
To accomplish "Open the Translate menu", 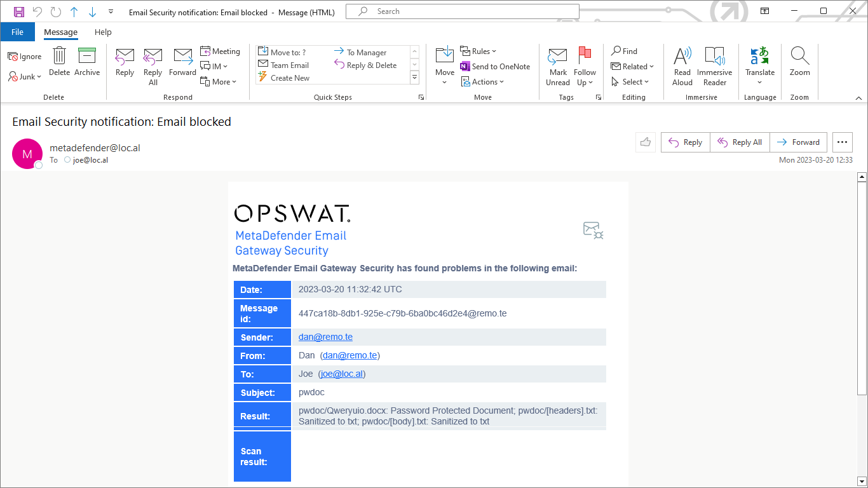I will point(760,67).
